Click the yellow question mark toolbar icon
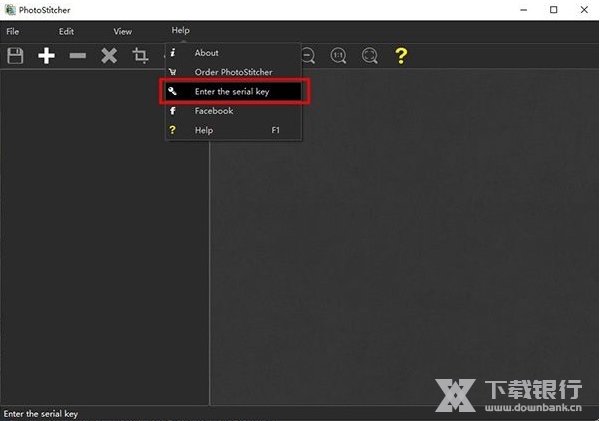600x421 pixels. pos(401,56)
